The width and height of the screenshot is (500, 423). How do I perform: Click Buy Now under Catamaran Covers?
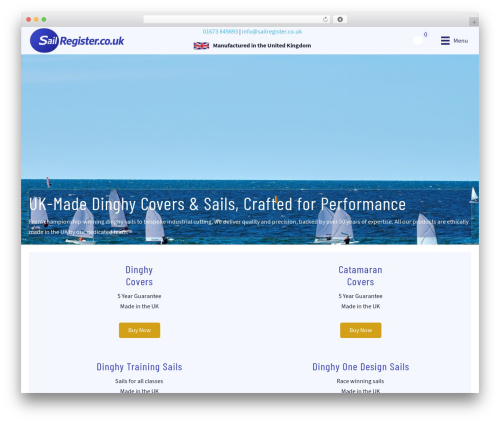(x=361, y=330)
